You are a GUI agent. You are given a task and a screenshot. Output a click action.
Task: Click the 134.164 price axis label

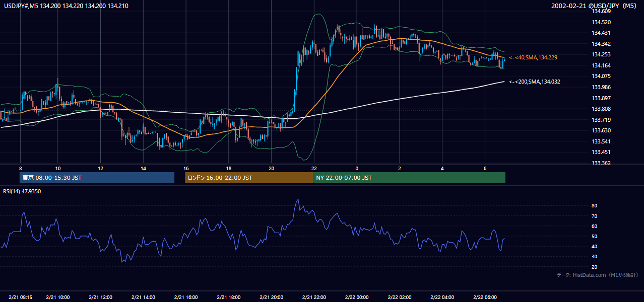click(x=601, y=65)
